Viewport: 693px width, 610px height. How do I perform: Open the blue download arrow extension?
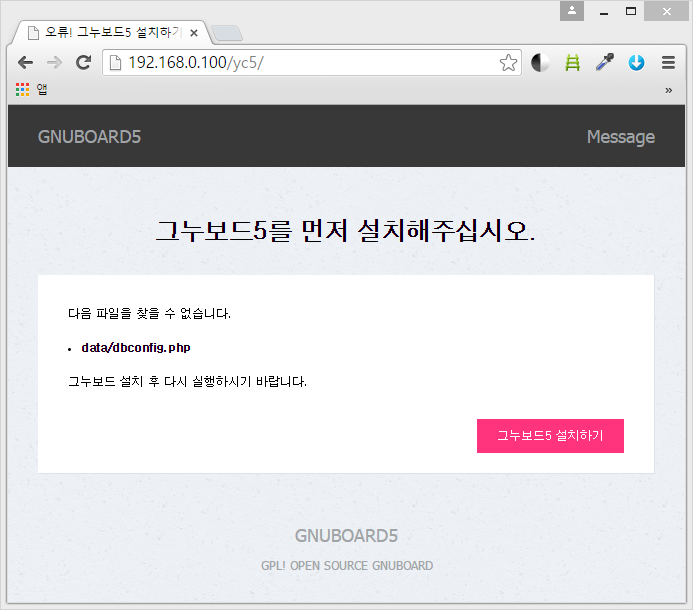(636, 63)
